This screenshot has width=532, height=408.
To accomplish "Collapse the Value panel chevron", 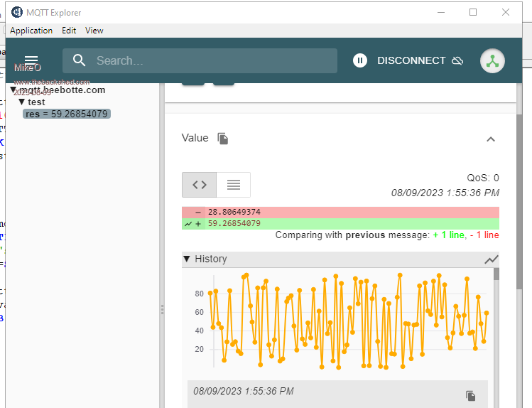I will tap(490, 139).
